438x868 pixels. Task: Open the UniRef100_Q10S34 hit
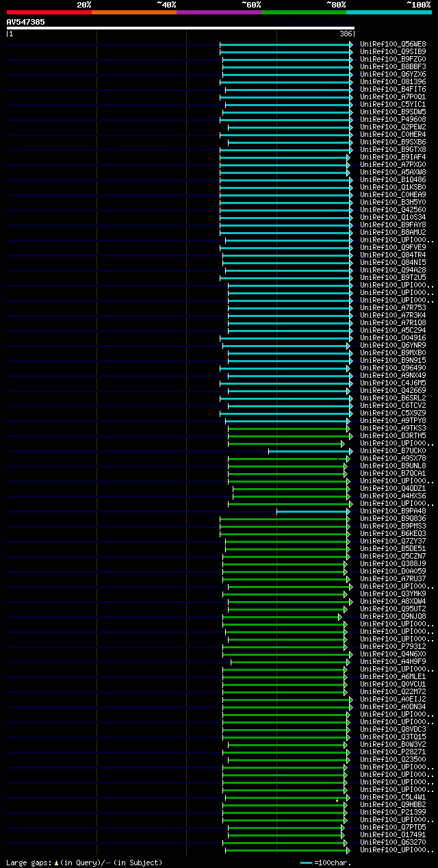(x=394, y=217)
